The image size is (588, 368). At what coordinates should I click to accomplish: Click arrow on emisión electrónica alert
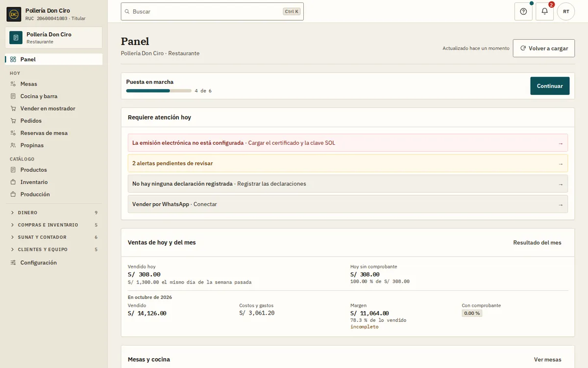click(x=561, y=143)
